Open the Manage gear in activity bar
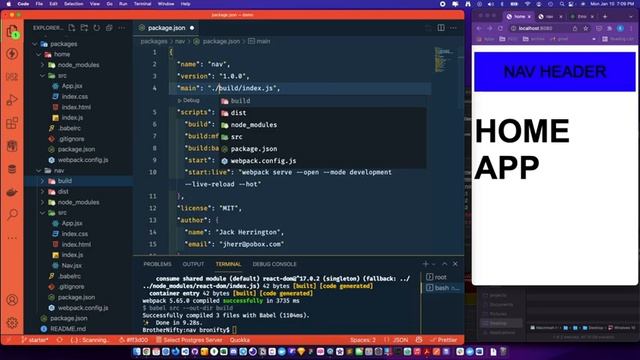The width and height of the screenshot is (640, 360). tap(12, 323)
